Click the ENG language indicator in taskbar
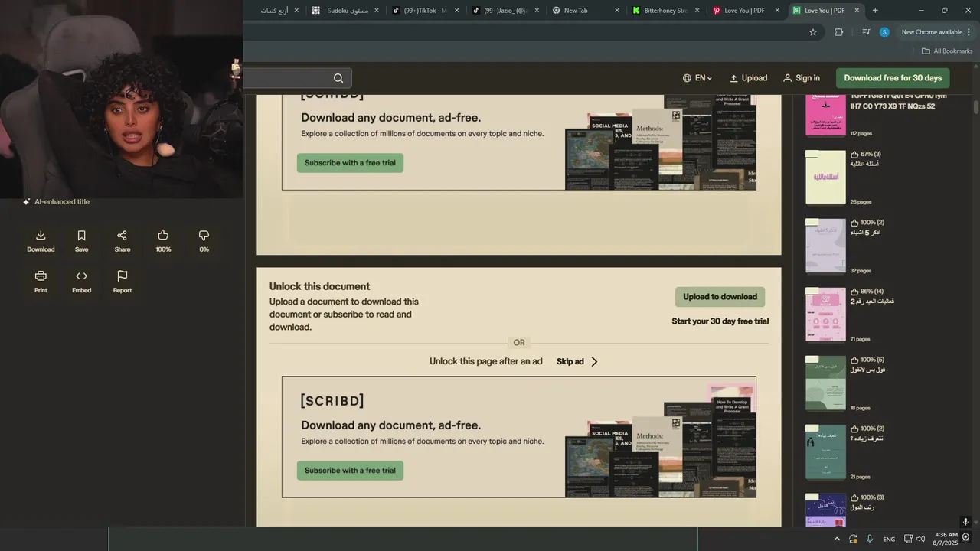Screen dimensions: 980x551 pyautogui.click(x=889, y=539)
